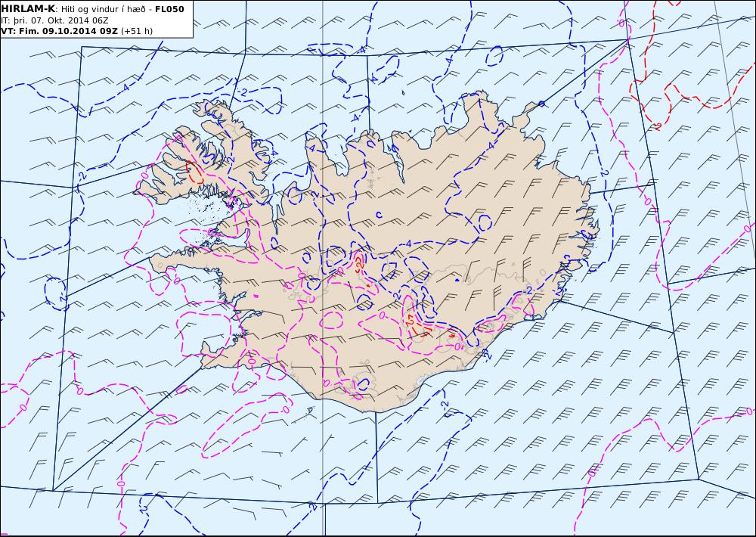Click the HIRLAM-K model title text
This screenshot has height=537, width=756.
(28, 9)
